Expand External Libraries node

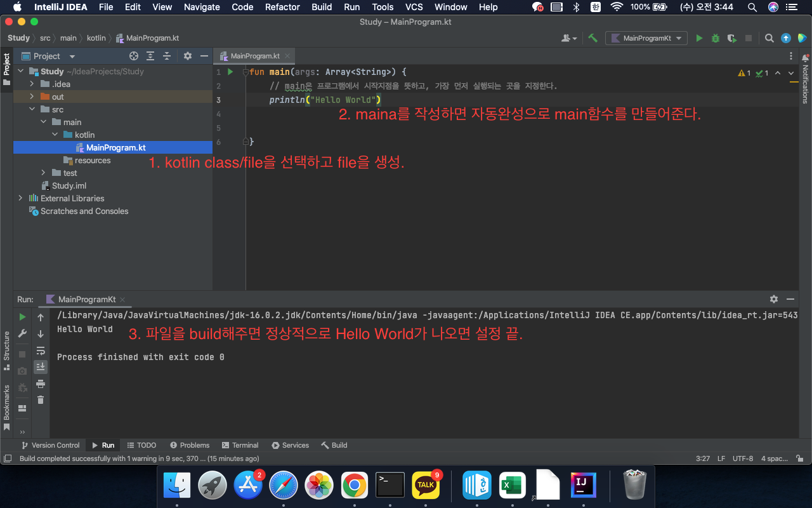[21, 198]
